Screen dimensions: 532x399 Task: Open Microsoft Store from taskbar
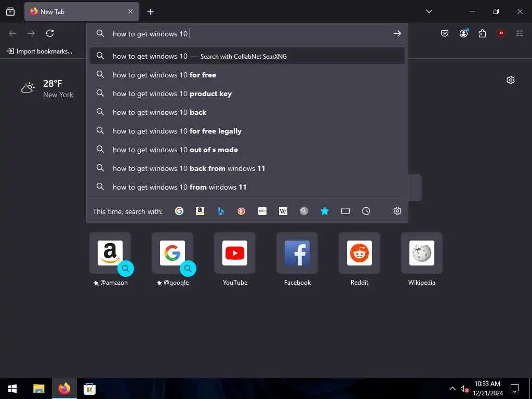click(x=89, y=389)
